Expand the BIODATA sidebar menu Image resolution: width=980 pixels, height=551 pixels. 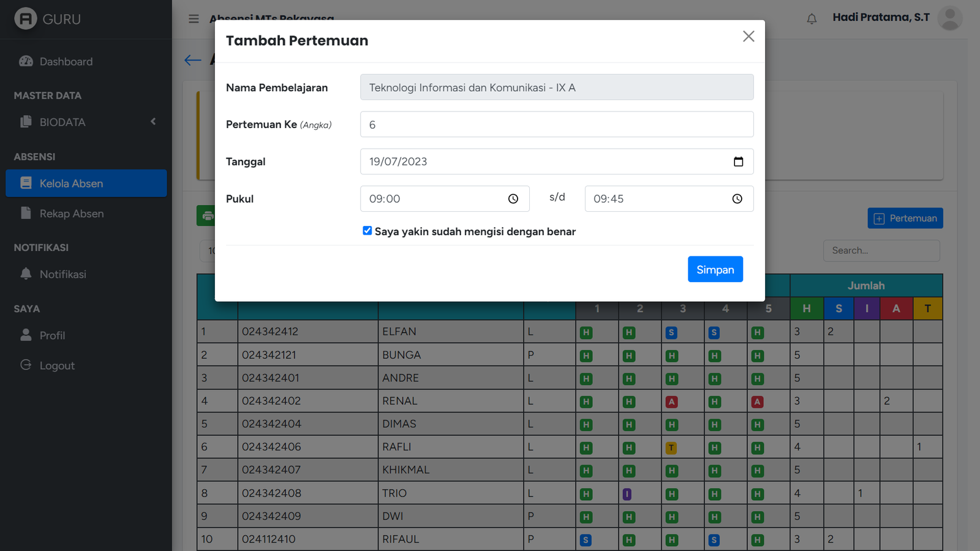point(86,122)
